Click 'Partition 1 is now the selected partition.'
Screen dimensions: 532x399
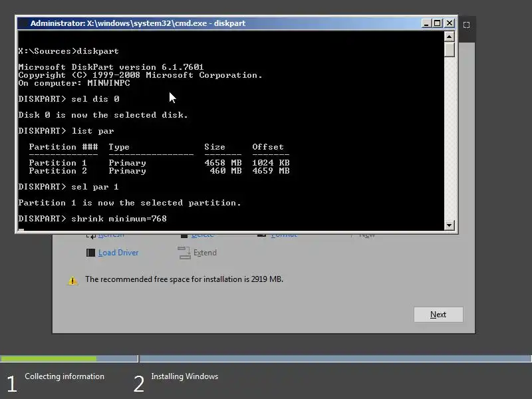click(x=130, y=203)
